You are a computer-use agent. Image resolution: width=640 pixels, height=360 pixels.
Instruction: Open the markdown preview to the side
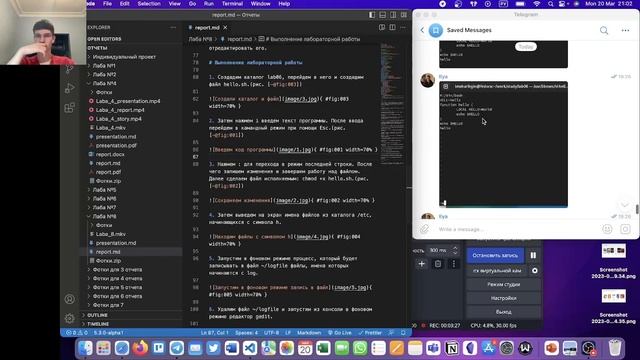click(x=382, y=27)
